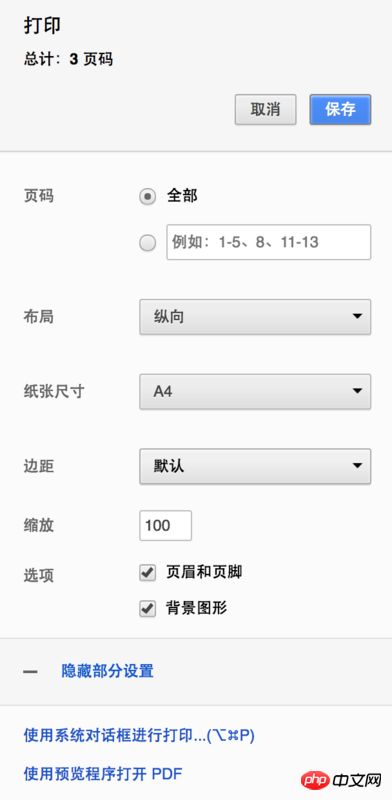The height and width of the screenshot is (800, 392).
Task: Open the 纸张尺寸 dropdown showing A4
Action: click(x=255, y=392)
